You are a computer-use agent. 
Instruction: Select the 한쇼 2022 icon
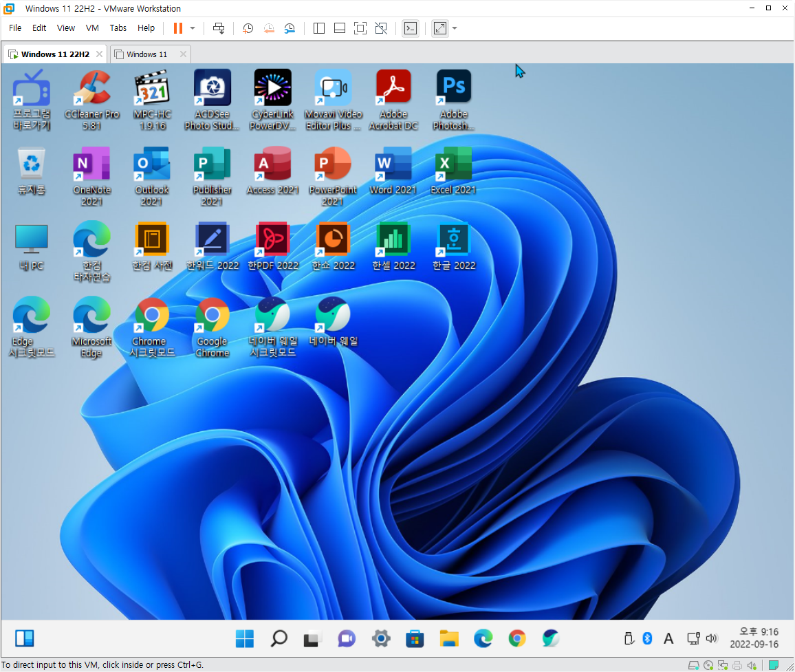pos(333,246)
